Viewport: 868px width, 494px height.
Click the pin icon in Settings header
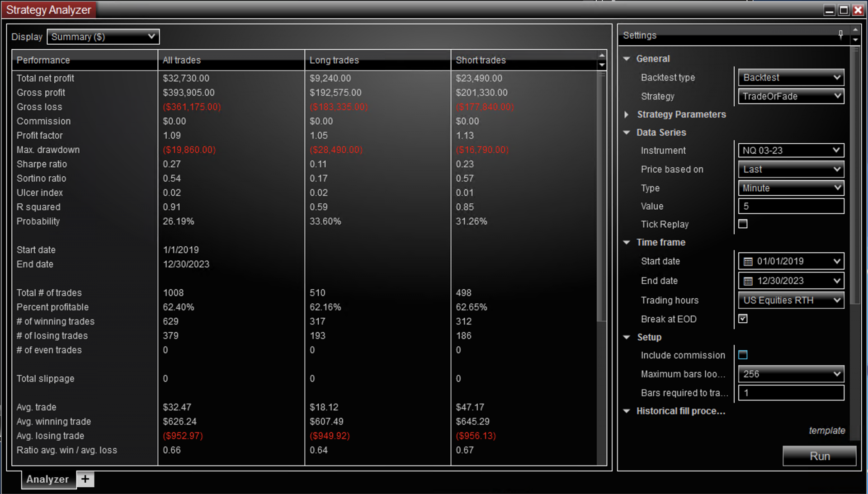840,34
